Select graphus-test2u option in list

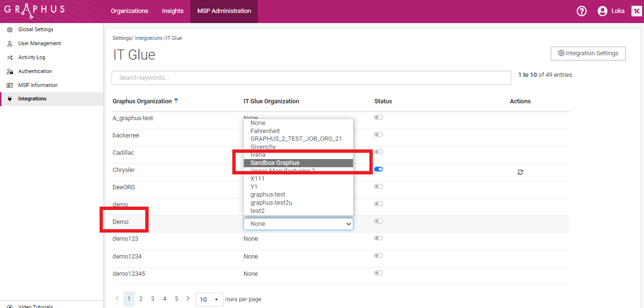coord(298,203)
